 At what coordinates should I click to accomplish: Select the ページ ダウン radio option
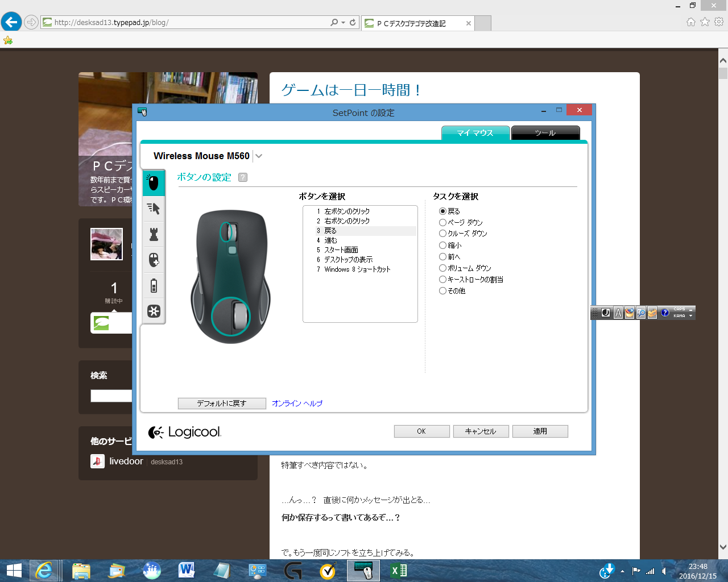pos(461,222)
